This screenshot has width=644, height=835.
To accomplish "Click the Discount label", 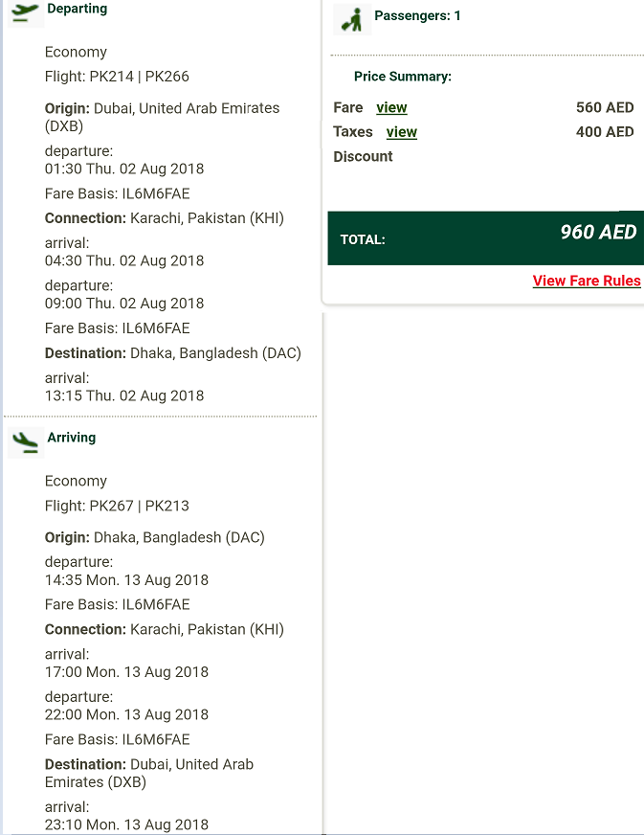I will click(x=363, y=157).
